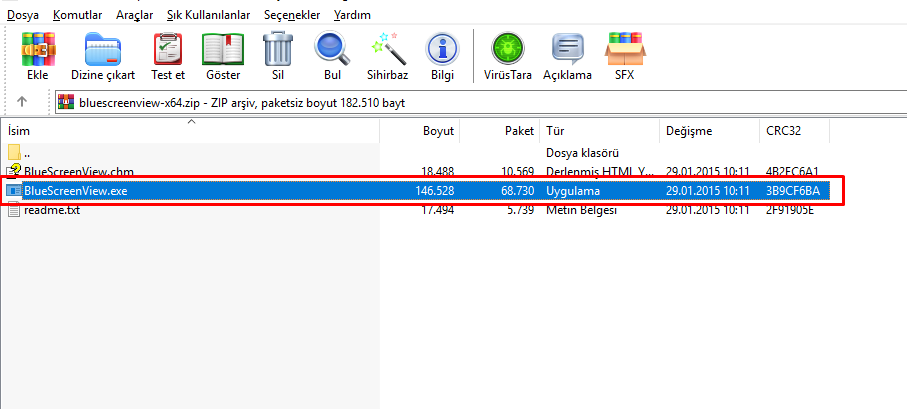Click the CRC32 value 3B9CF6BA
The height and width of the screenshot is (409, 907).
[x=792, y=190]
